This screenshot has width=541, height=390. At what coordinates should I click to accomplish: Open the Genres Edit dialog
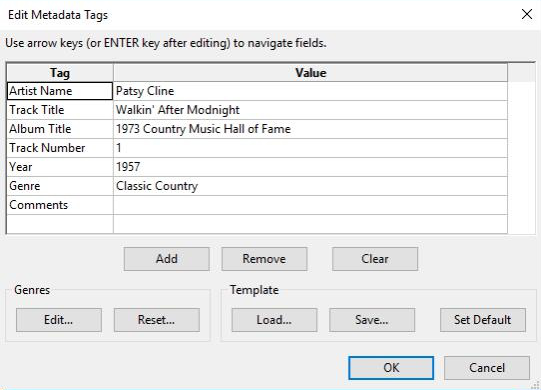click(59, 320)
